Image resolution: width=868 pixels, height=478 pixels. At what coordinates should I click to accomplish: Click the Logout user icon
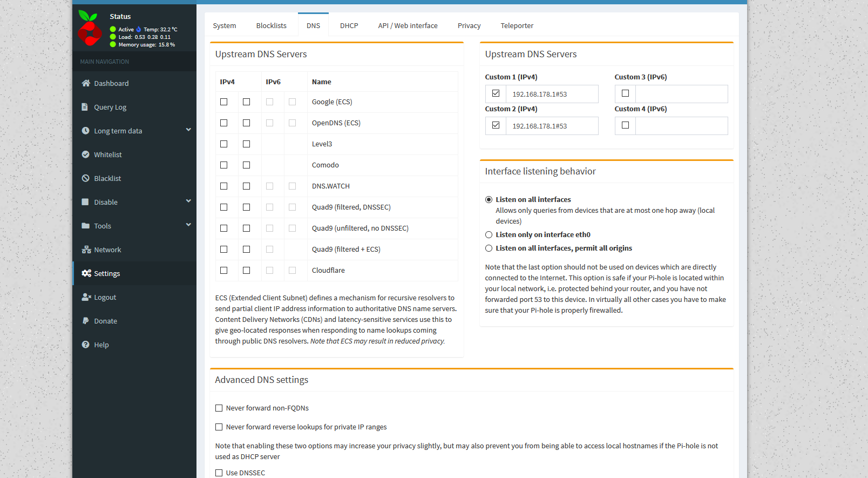86,297
